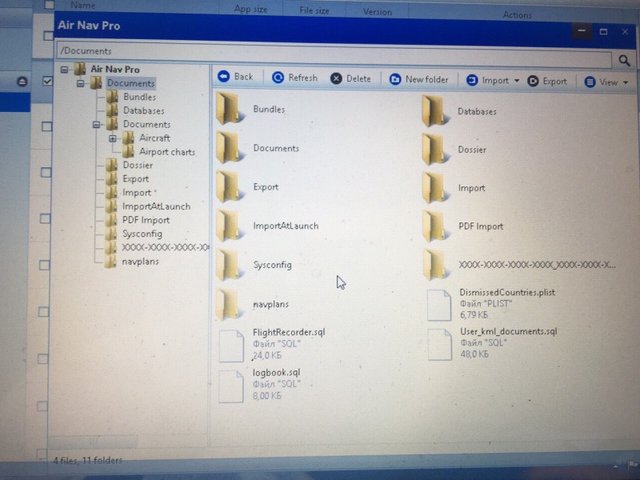
Task: Open the Import dropdown arrow
Action: point(517,81)
